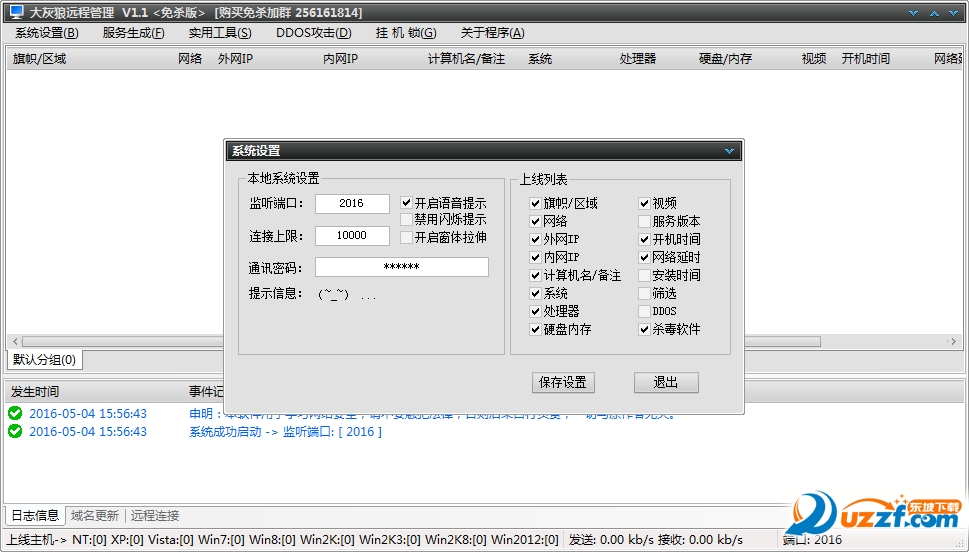Click the 旗帜/区域 column header

click(x=40, y=59)
